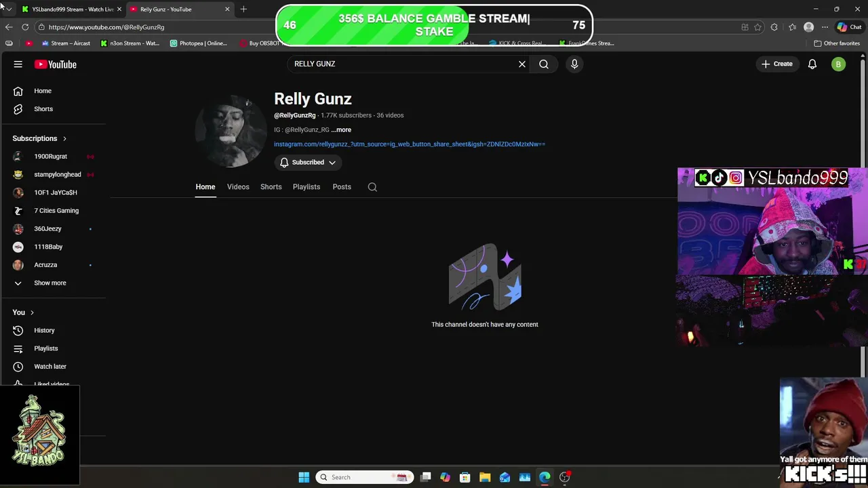Click the Create button
Image resolution: width=868 pixels, height=488 pixels.
777,64
